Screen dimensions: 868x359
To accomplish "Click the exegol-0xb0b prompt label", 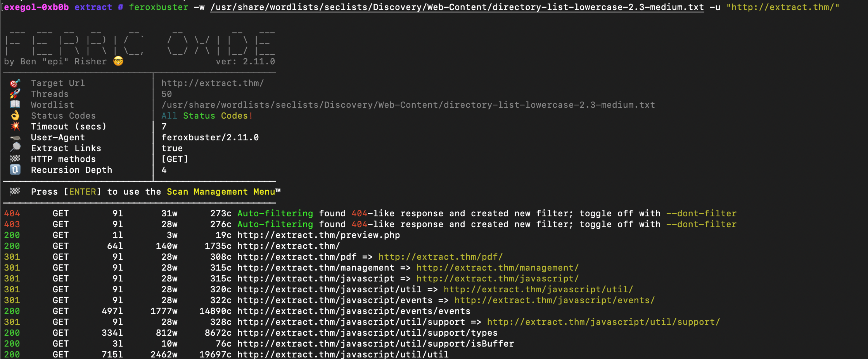I will (36, 7).
